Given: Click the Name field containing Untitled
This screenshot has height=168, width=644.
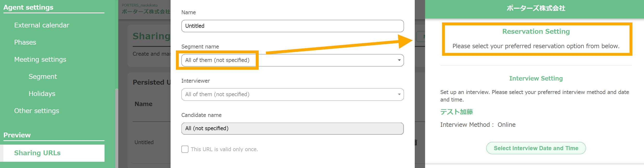Looking at the screenshot, I should 292,26.
